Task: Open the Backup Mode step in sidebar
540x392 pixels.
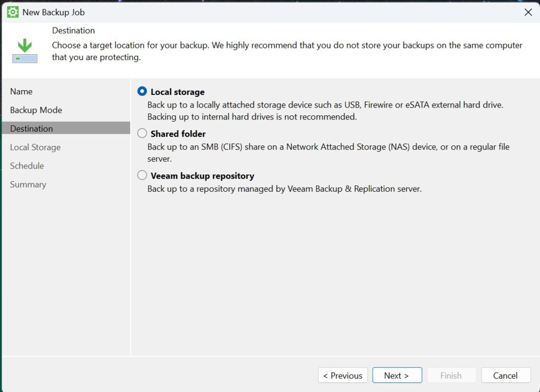Action: (x=36, y=110)
